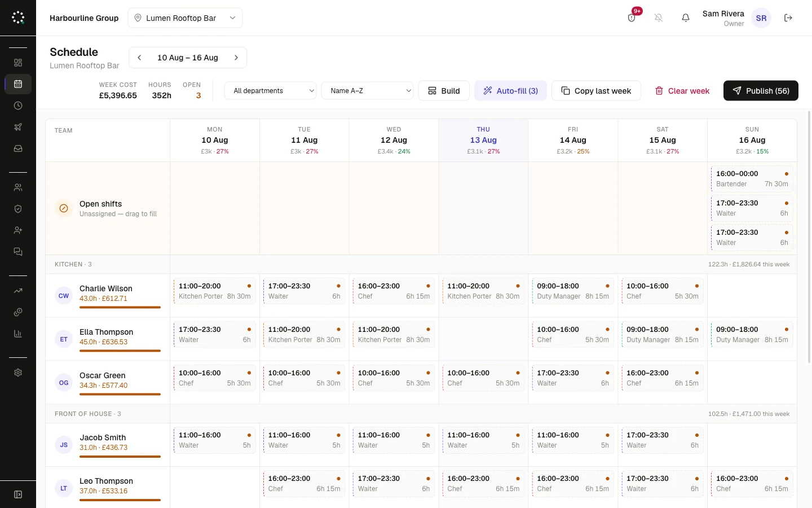
Task: Click the muted bell icon
Action: tap(659, 18)
